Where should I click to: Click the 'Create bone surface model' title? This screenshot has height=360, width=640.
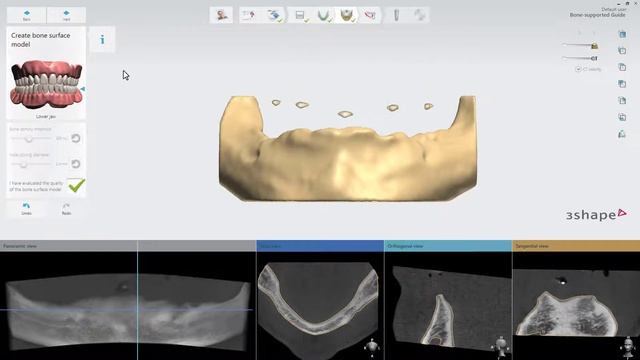[x=40, y=40]
